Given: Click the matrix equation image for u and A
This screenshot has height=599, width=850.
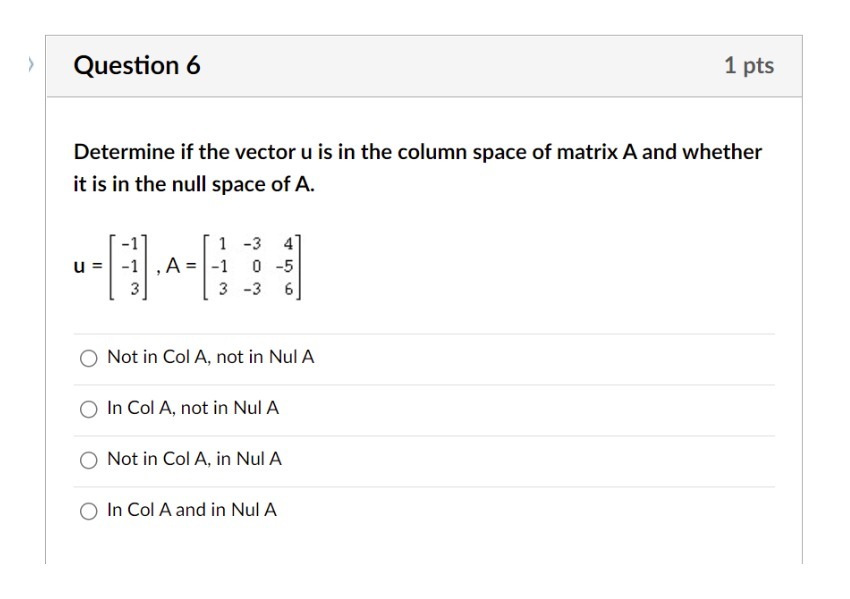Looking at the screenshot, I should click(188, 265).
